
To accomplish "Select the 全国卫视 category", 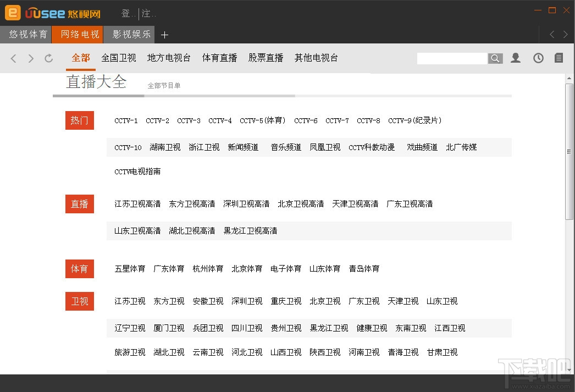I will tap(118, 58).
